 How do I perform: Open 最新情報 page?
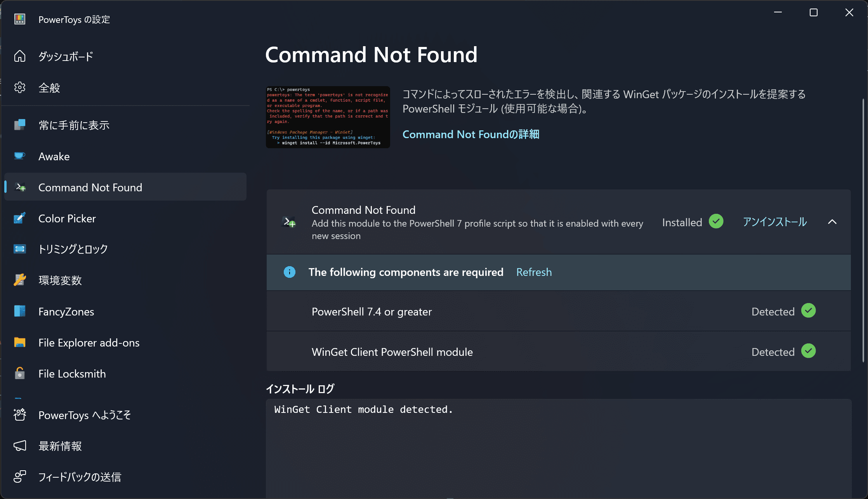click(125, 446)
